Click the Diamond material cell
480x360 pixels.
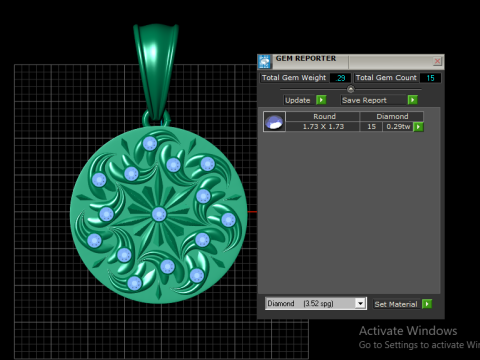pyautogui.click(x=392, y=116)
